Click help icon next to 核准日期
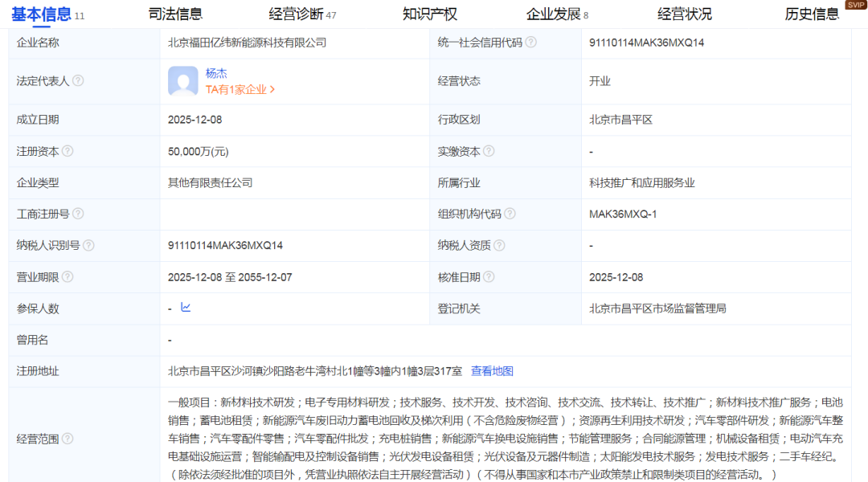This screenshot has height=482, width=868. click(x=489, y=277)
